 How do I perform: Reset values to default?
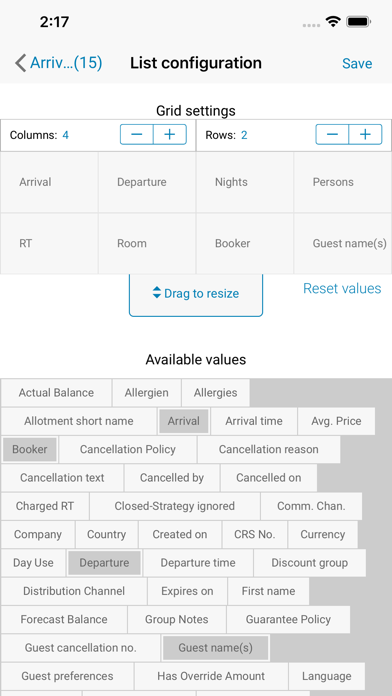(342, 289)
